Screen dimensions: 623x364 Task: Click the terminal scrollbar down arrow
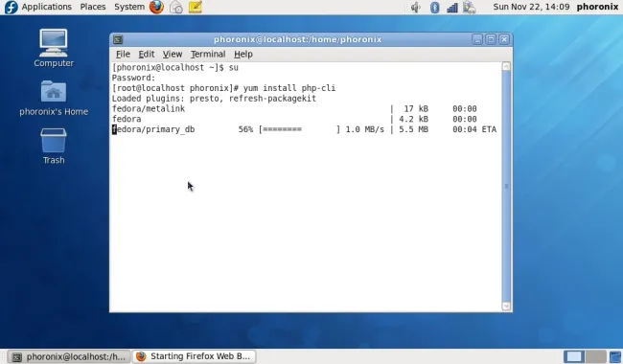click(506, 306)
